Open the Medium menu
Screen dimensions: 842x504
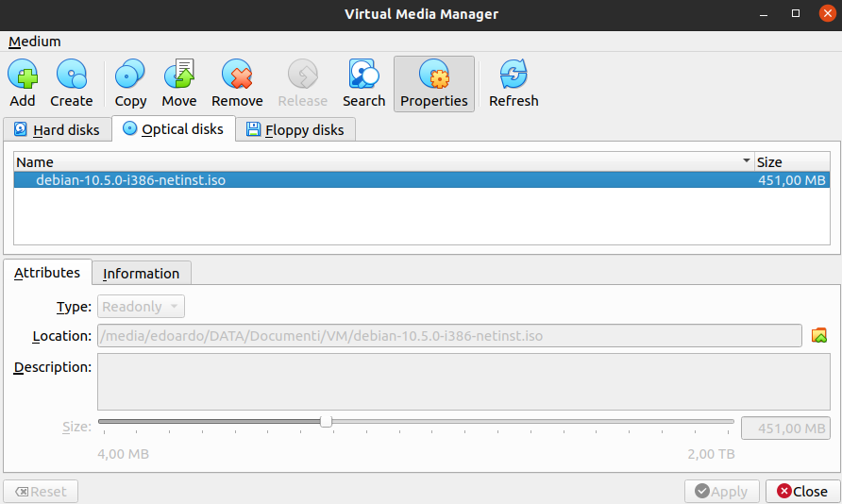(x=34, y=42)
